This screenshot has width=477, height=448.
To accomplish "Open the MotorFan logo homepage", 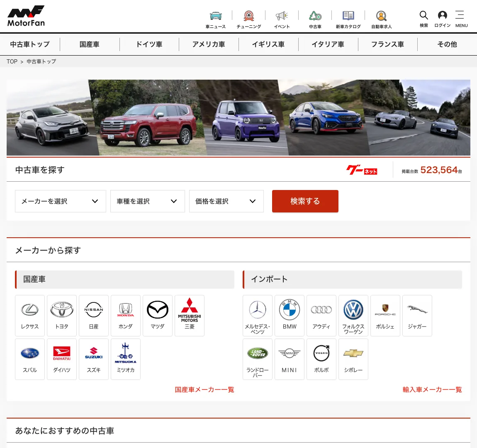I will pyautogui.click(x=26, y=16).
